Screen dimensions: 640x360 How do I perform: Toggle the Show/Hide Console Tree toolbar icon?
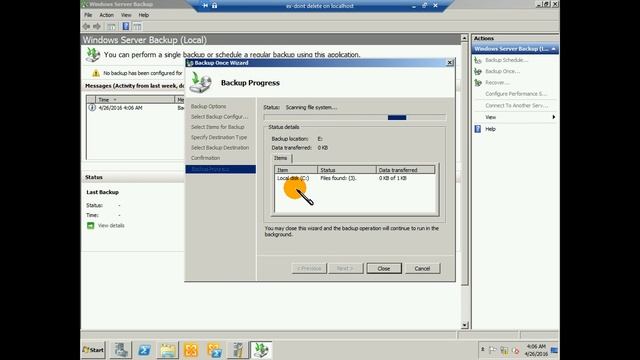coord(111,27)
